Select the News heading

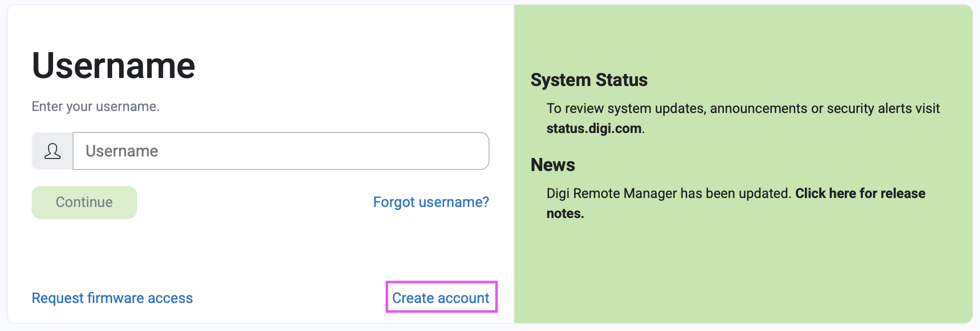tap(553, 165)
